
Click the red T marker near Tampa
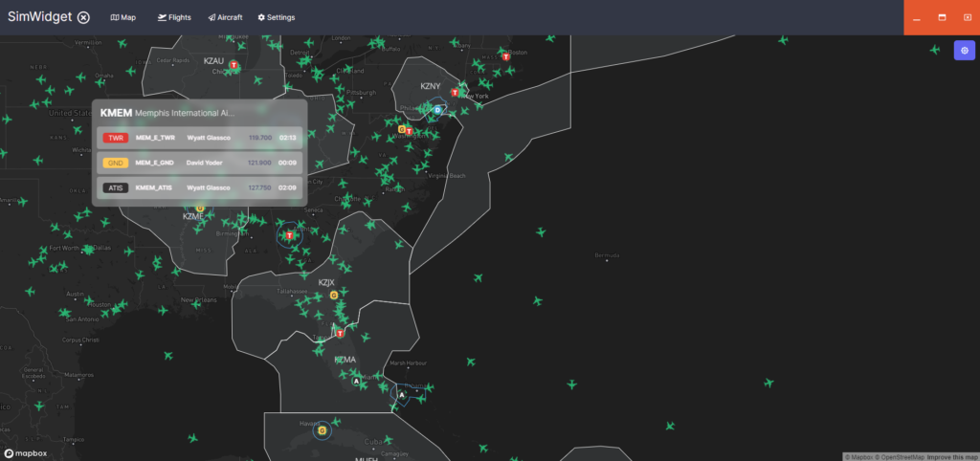[x=340, y=334]
